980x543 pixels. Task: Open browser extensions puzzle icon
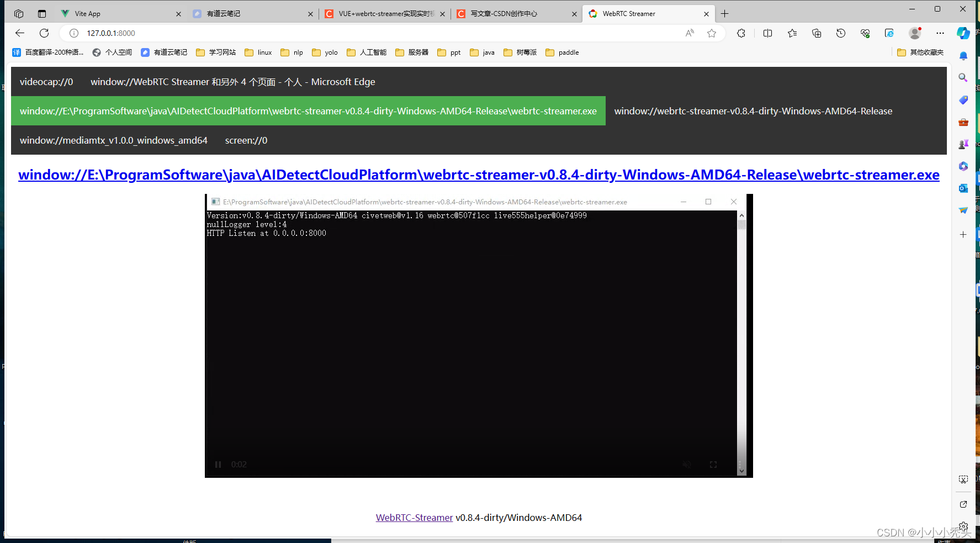741,33
